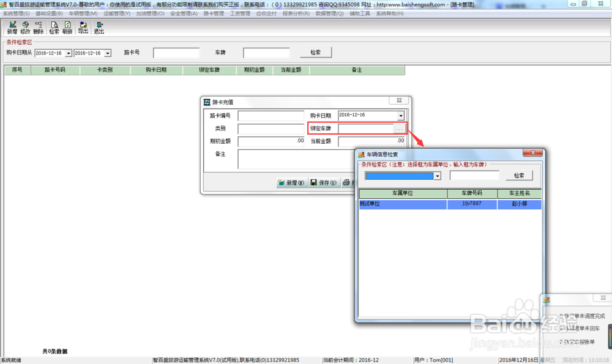Click the 导出 (Export) toolbar icon

click(x=83, y=28)
